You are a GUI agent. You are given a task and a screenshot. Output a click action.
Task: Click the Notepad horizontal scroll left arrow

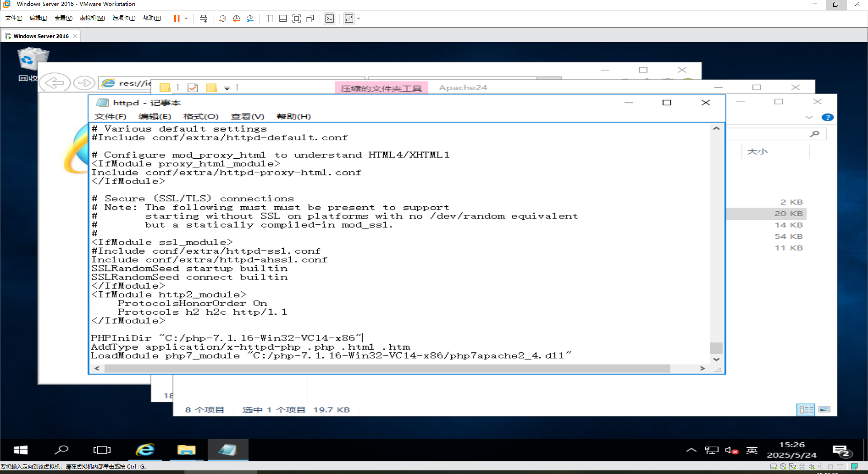pyautogui.click(x=97, y=369)
